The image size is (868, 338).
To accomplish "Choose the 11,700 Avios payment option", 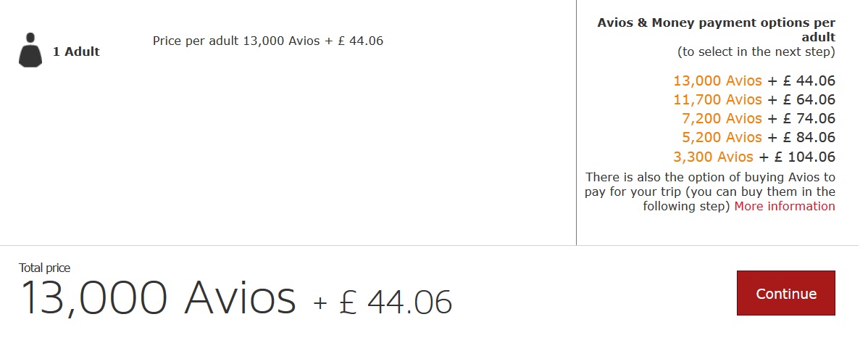I will click(717, 99).
